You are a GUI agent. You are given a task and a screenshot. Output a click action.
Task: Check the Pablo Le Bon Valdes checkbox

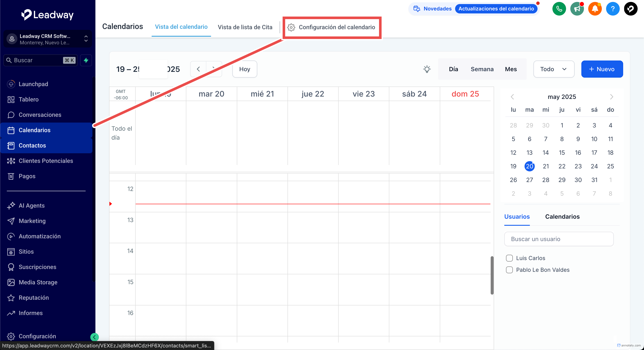pyautogui.click(x=509, y=270)
